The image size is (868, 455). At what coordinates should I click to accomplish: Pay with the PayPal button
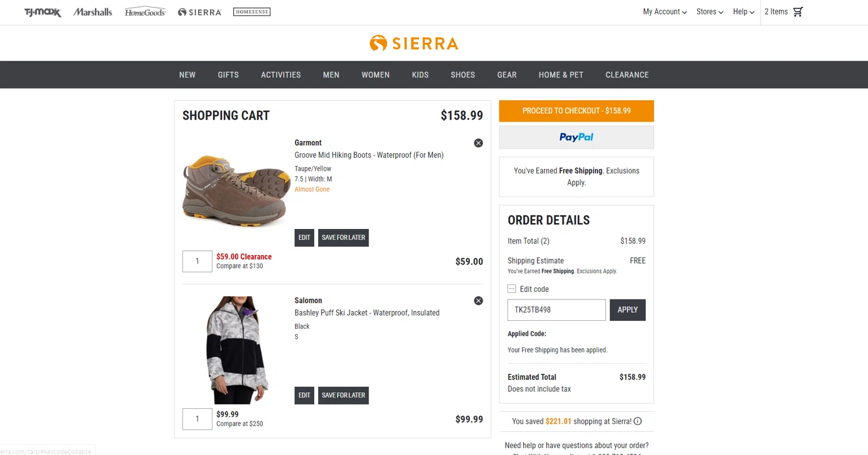point(576,138)
